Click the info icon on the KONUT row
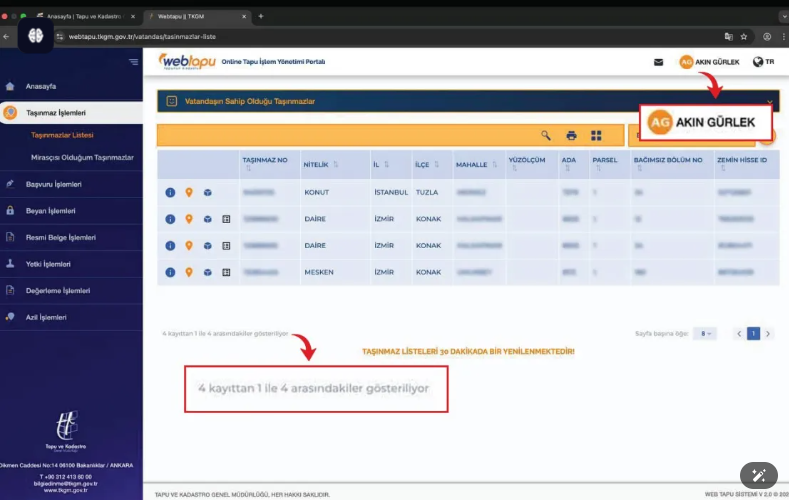 [x=171, y=192]
